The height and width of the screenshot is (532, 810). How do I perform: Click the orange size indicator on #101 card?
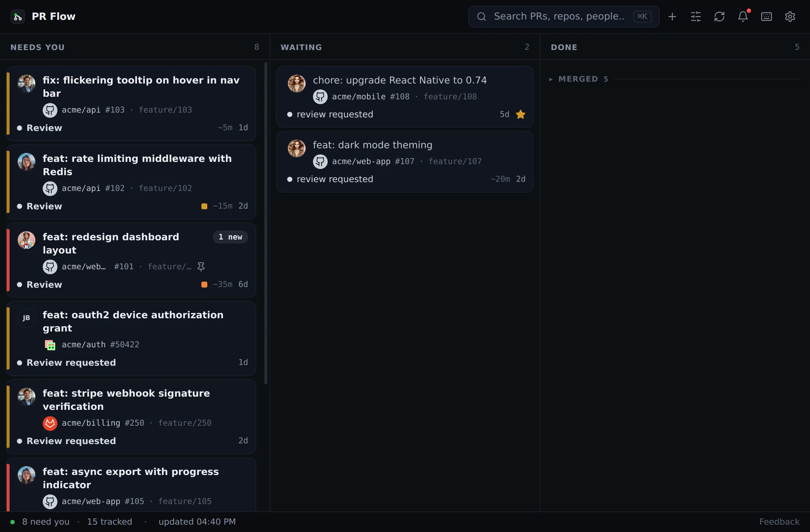(x=204, y=285)
